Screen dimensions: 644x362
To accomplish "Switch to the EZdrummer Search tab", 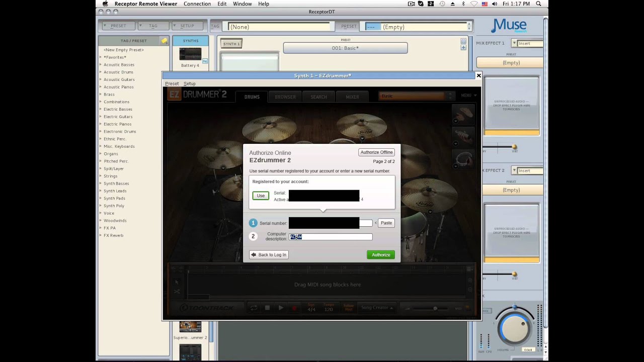I will pyautogui.click(x=318, y=97).
